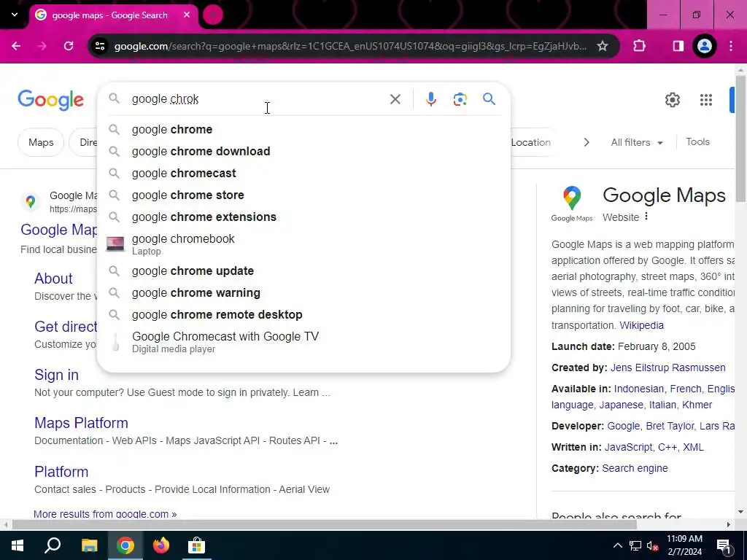Open the JavaScript link under Written in
The image size is (747, 560).
point(628,447)
